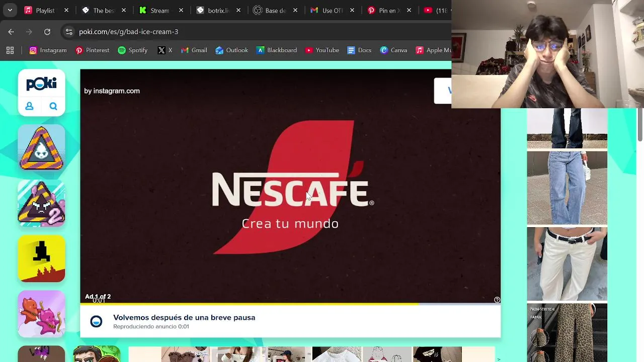Close the Playlist tab
The height and width of the screenshot is (362, 644).
tap(66, 10)
